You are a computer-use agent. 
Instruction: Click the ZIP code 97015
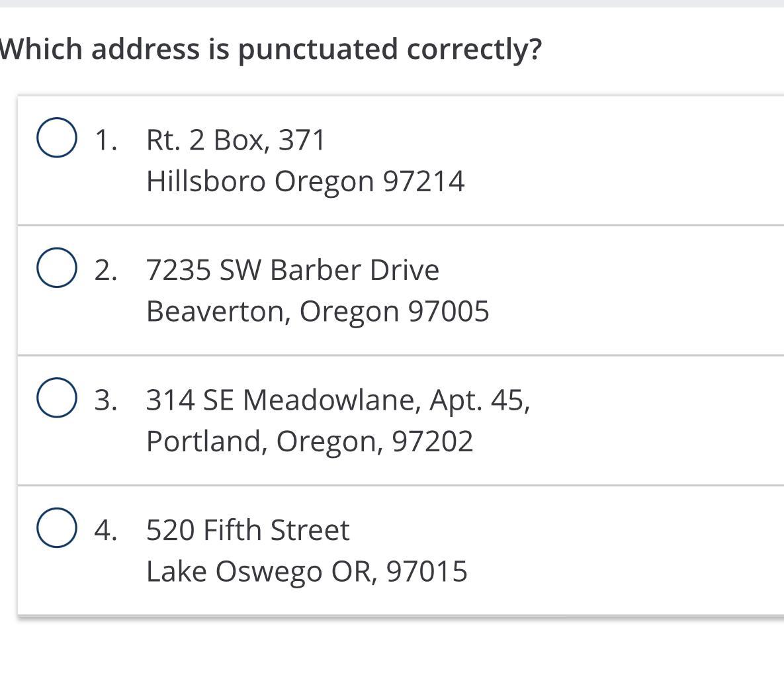(427, 572)
